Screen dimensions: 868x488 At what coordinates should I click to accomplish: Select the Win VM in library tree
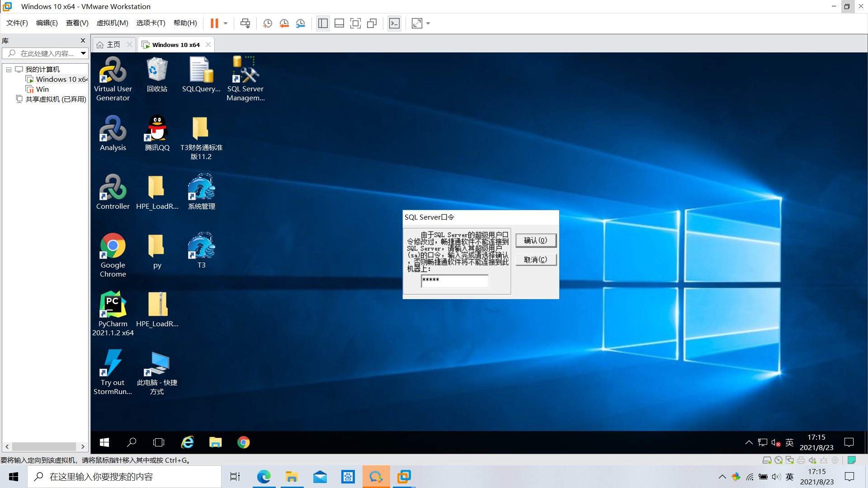[37, 89]
